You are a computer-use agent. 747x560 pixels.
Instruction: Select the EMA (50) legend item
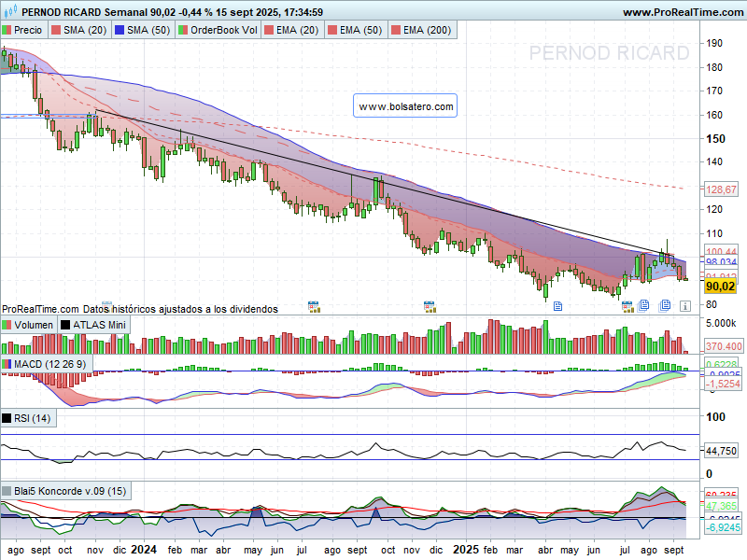(356, 30)
